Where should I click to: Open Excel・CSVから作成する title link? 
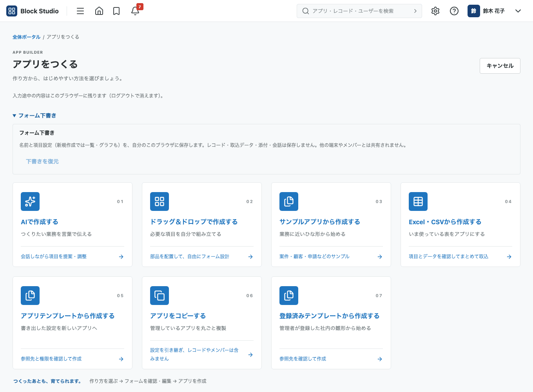coord(445,222)
